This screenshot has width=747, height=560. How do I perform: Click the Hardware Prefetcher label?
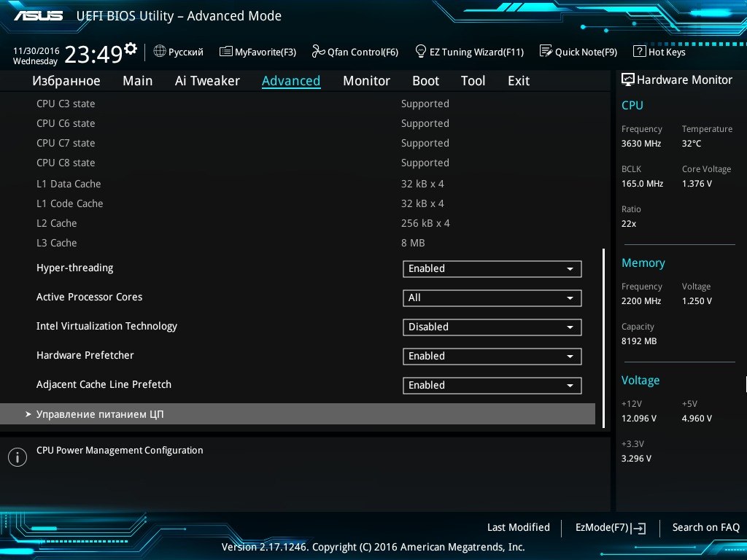tap(85, 355)
